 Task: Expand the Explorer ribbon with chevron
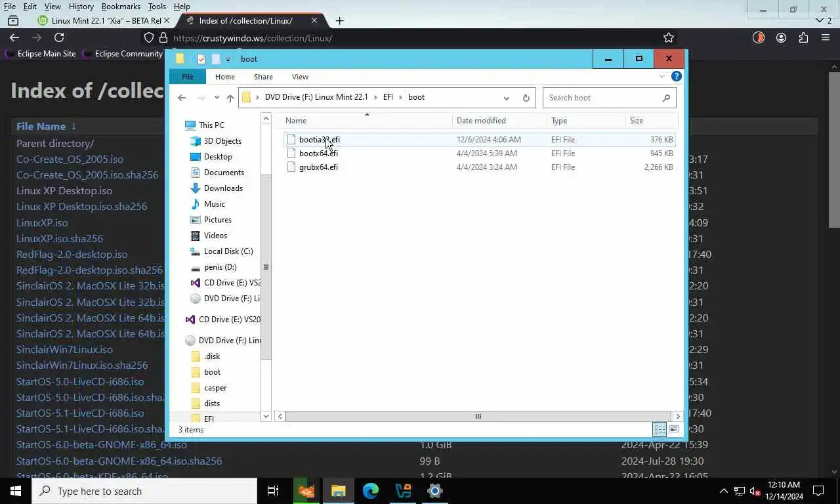click(x=661, y=77)
